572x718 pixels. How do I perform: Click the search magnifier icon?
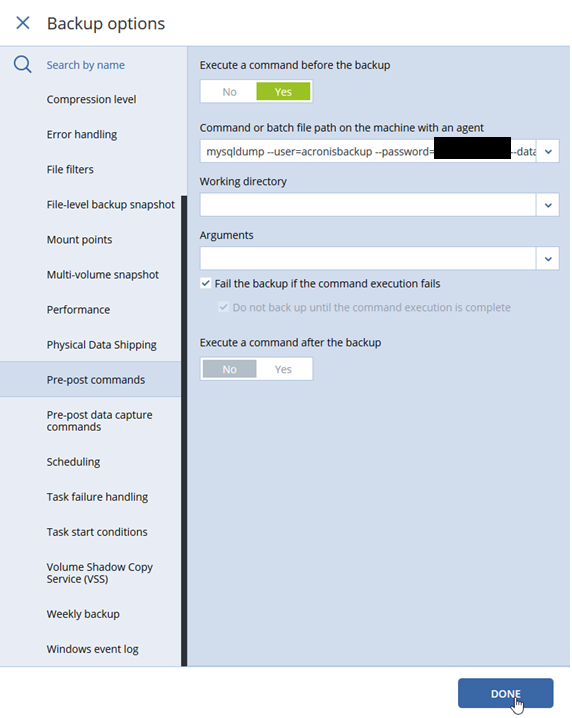click(x=22, y=65)
